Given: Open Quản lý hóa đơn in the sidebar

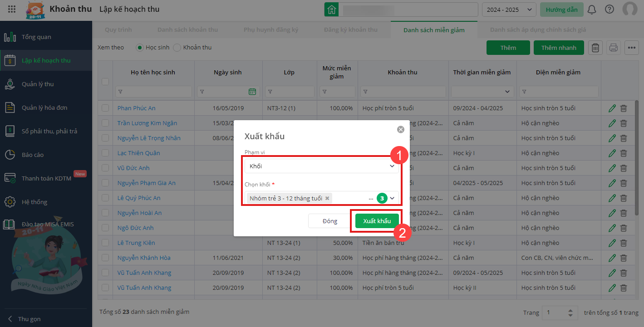Looking at the screenshot, I should point(46,108).
